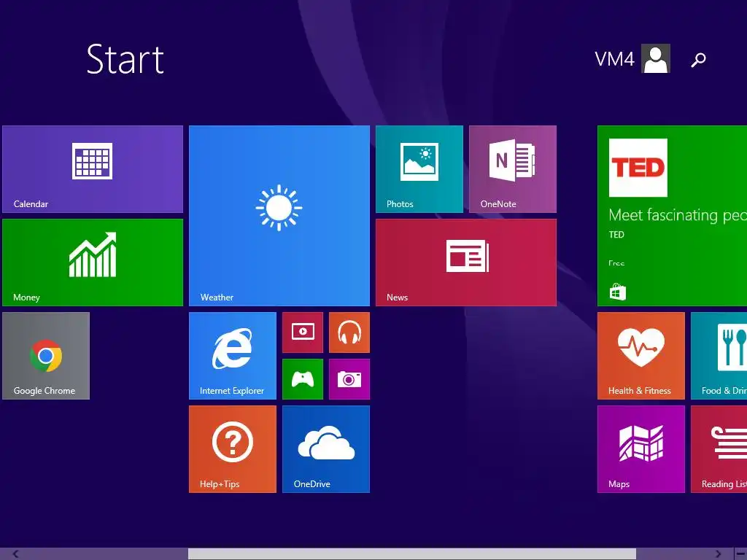This screenshot has width=747, height=560.
Task: Open the VM4 user account menu
Action: 632,58
